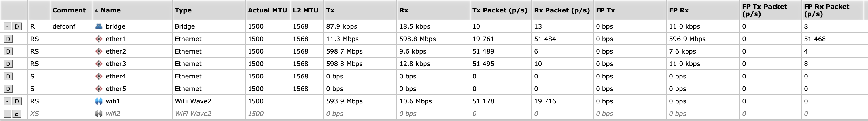This screenshot has width=868, height=121.
Task: Click the ether5 ethernet icon
Action: pyautogui.click(x=99, y=89)
